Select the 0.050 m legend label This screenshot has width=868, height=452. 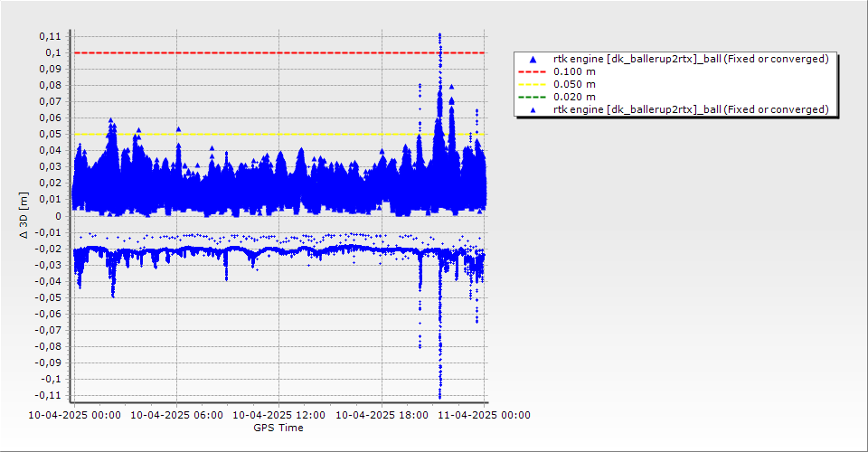coord(574,84)
